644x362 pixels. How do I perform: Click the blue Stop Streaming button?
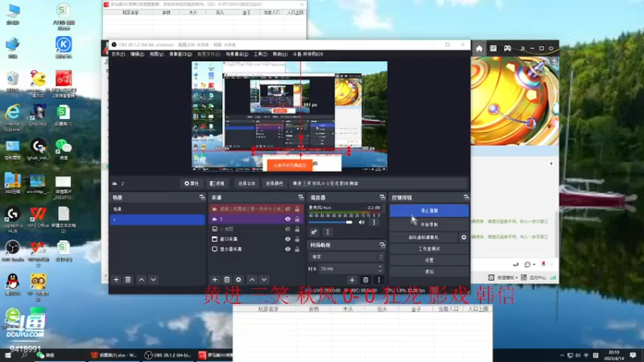pos(429,211)
